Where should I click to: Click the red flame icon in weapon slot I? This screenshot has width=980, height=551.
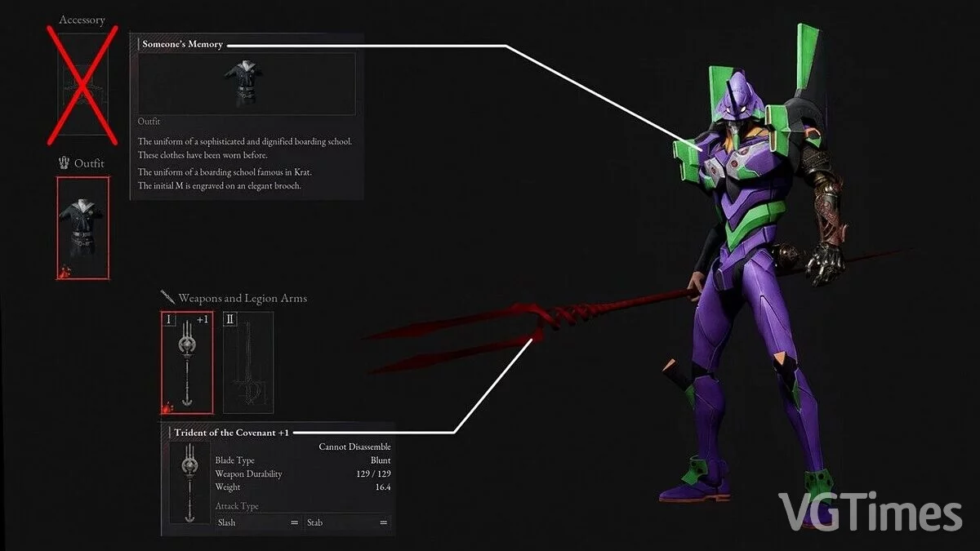coord(167,406)
